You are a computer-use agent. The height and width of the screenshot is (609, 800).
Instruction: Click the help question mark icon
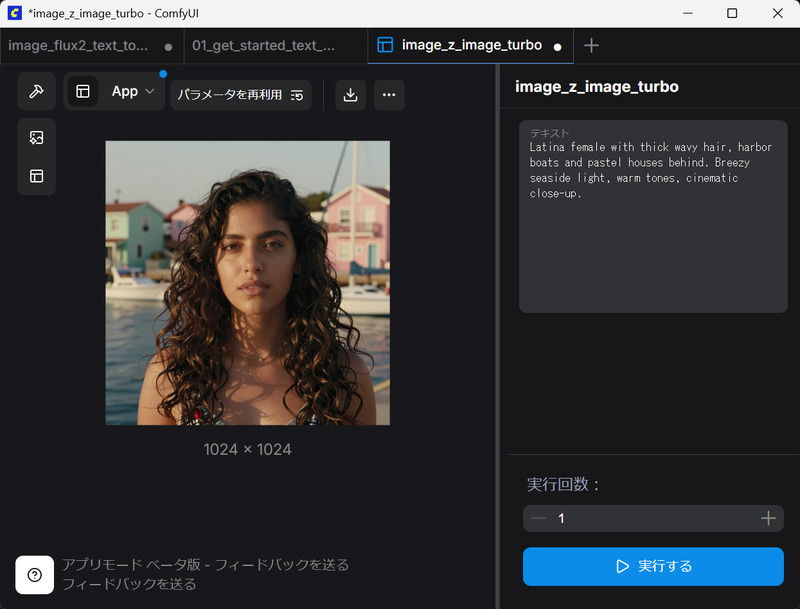[x=35, y=575]
